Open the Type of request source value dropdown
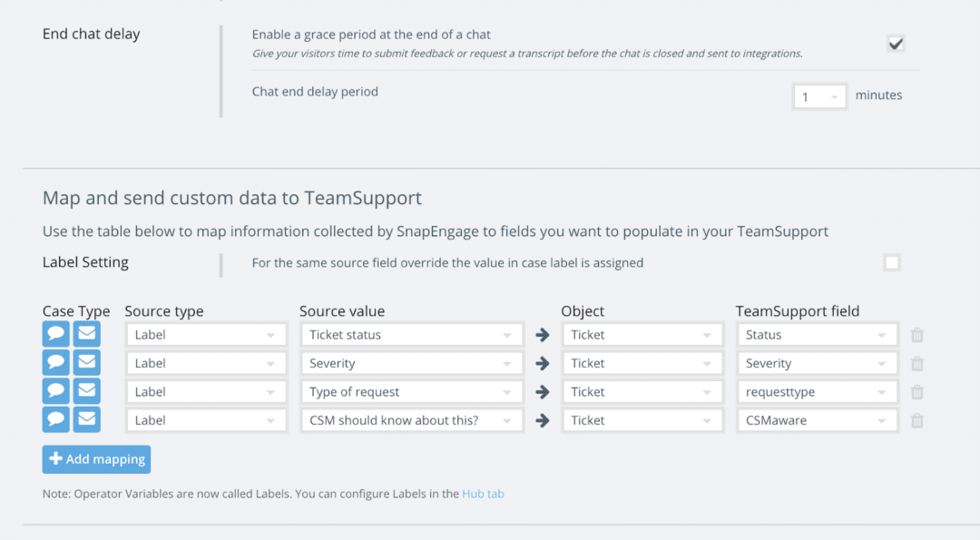 pos(411,391)
